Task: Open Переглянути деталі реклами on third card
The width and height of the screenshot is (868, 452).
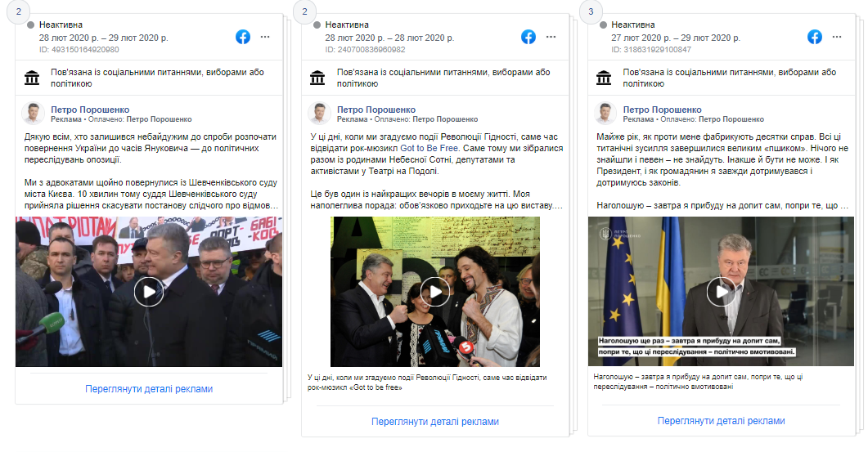Action: pyautogui.click(x=722, y=420)
